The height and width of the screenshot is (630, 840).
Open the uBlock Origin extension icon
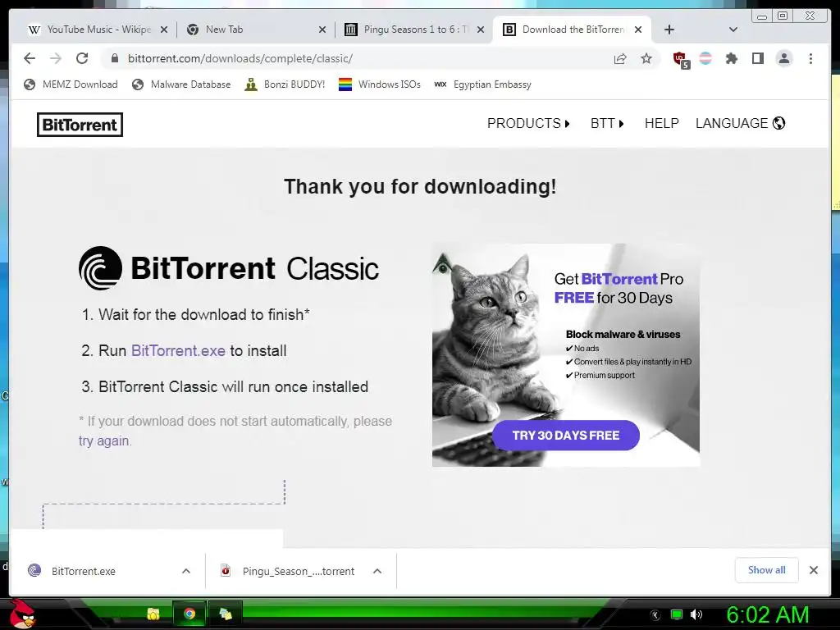tap(680, 59)
